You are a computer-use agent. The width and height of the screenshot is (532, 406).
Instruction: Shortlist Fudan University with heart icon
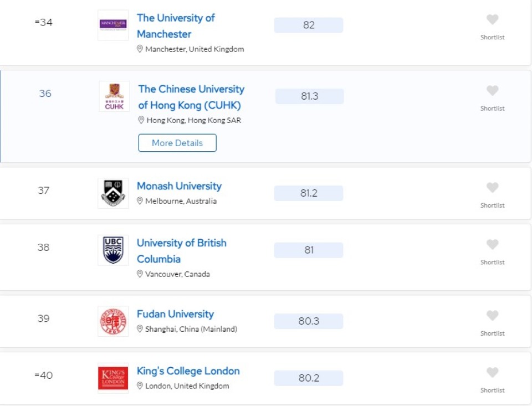tap(492, 316)
